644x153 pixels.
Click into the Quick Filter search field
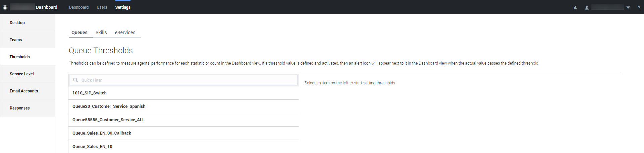(188, 80)
